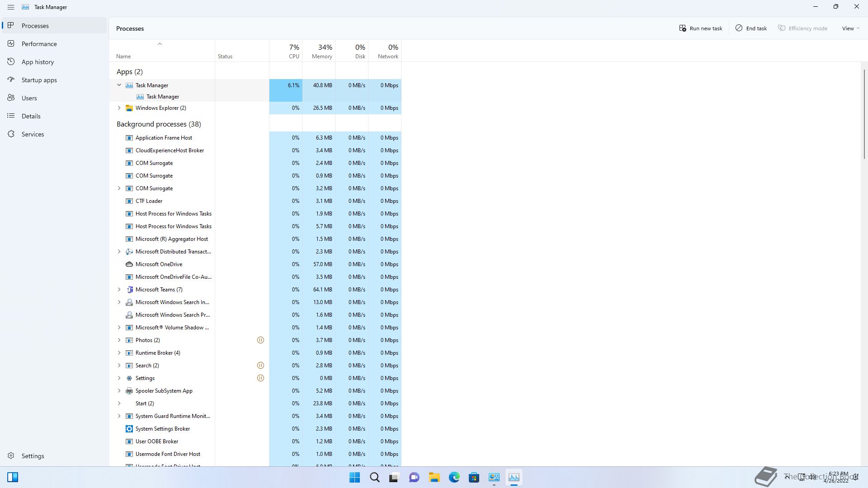Sort processes by Disk column
This screenshot has height=488, width=868.
[x=352, y=51]
